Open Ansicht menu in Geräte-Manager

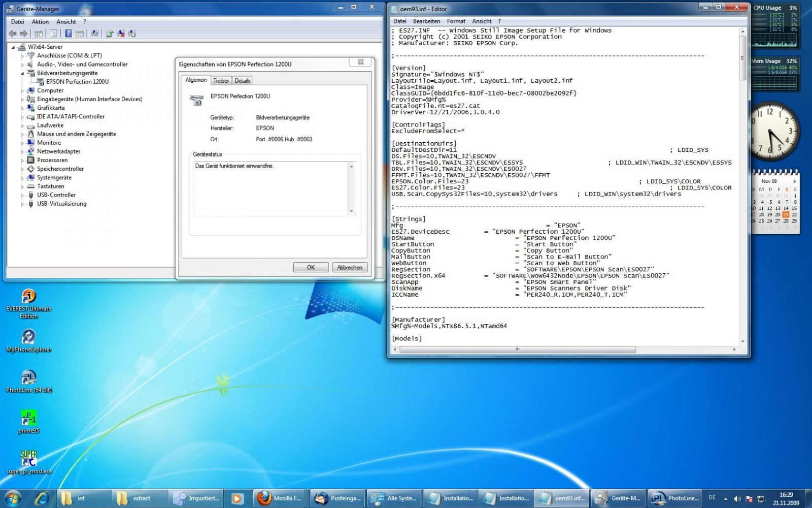(x=66, y=21)
